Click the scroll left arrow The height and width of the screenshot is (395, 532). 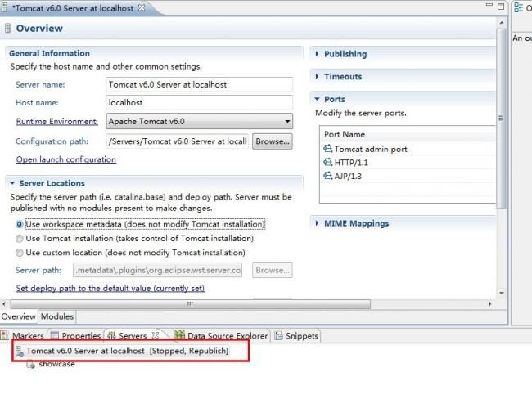click(x=4, y=304)
